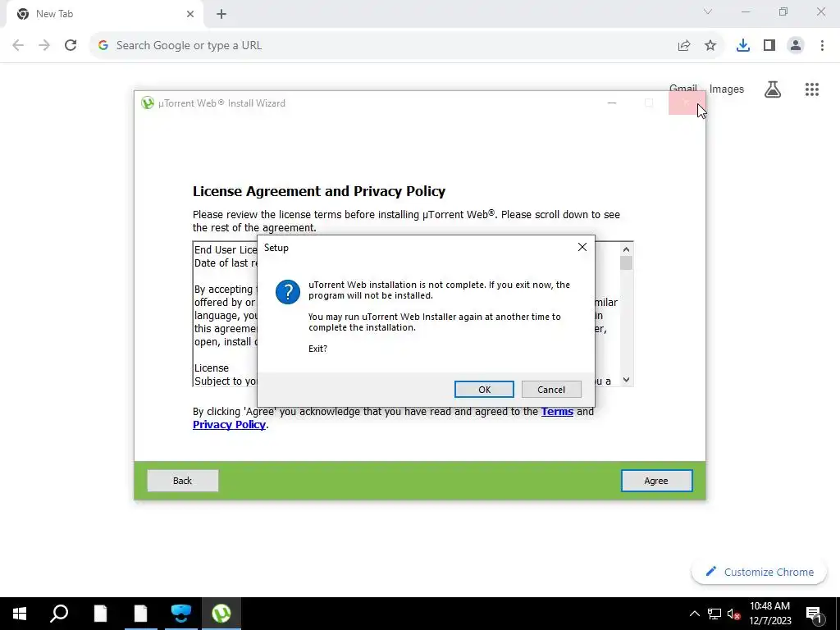Open the notification center icon
The width and height of the screenshot is (840, 630).
814,614
